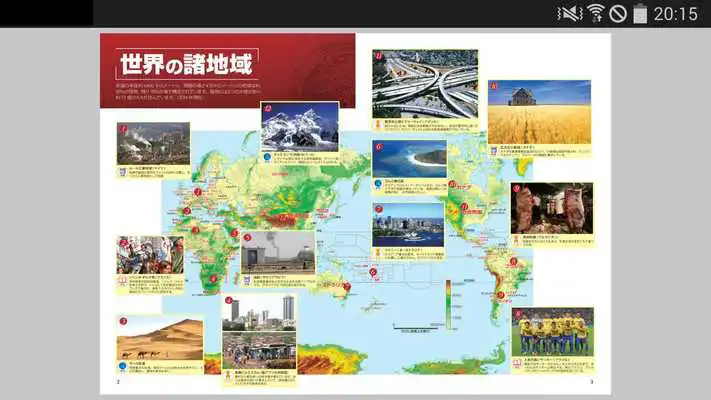Tap page number 3 at bottom right
The height and width of the screenshot is (400, 711).
592,382
